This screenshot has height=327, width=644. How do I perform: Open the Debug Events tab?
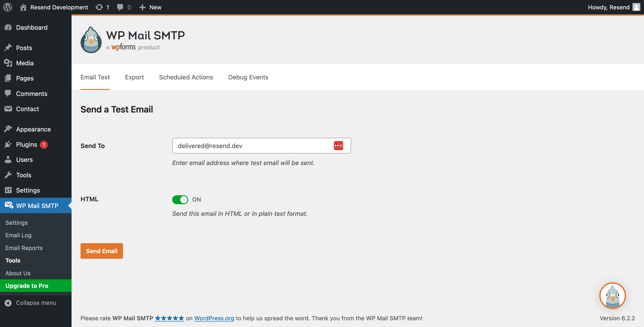pyautogui.click(x=248, y=77)
